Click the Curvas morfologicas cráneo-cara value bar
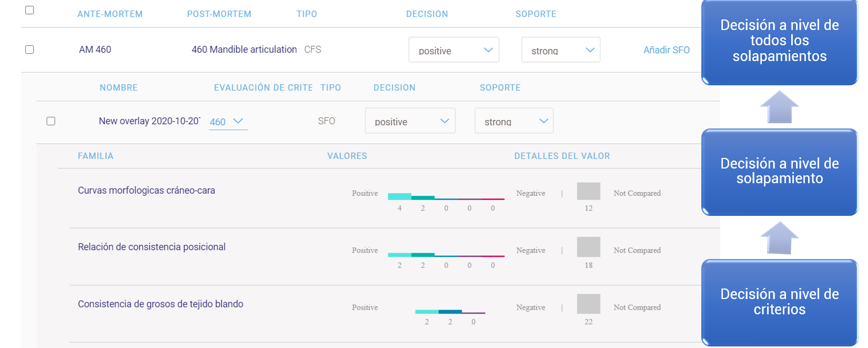The image size is (868, 348). click(x=446, y=197)
